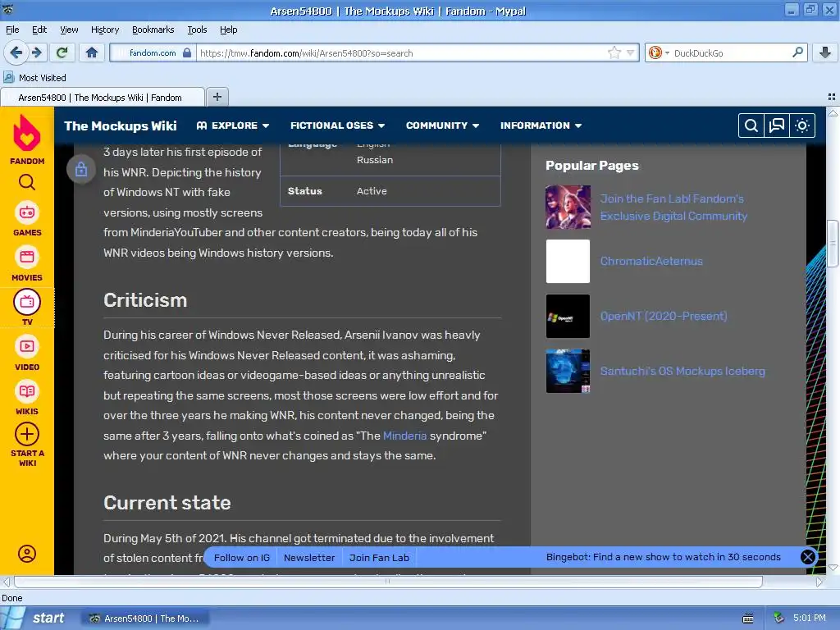Open the File menu

(12, 30)
